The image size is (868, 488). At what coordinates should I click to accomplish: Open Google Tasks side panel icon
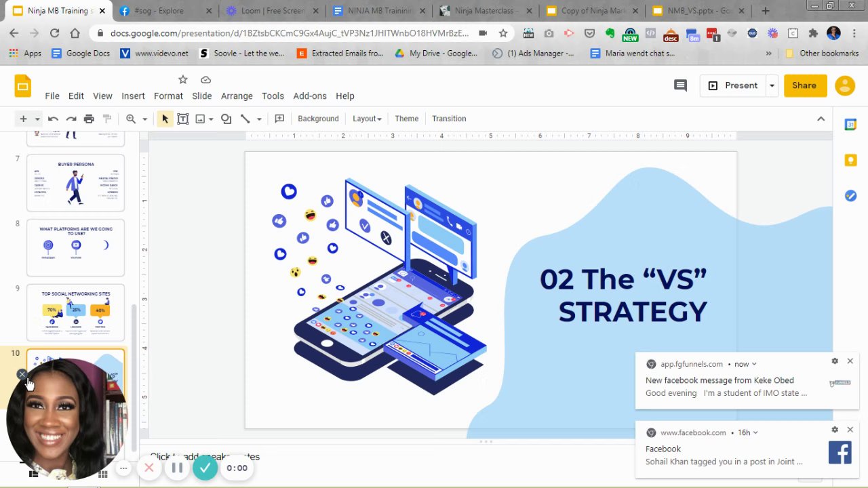[850, 196]
